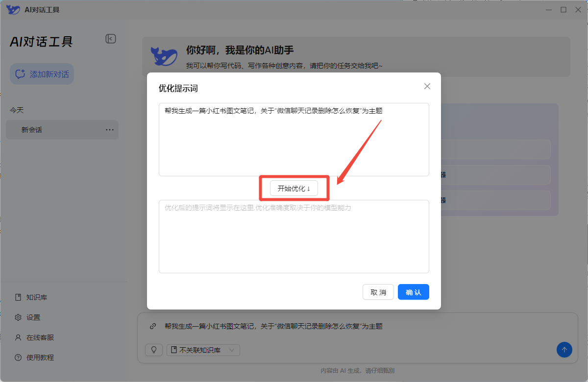Image resolution: width=588 pixels, height=382 pixels.
Task: Click the whale assistant avatar in the greeting
Action: [x=164, y=57]
